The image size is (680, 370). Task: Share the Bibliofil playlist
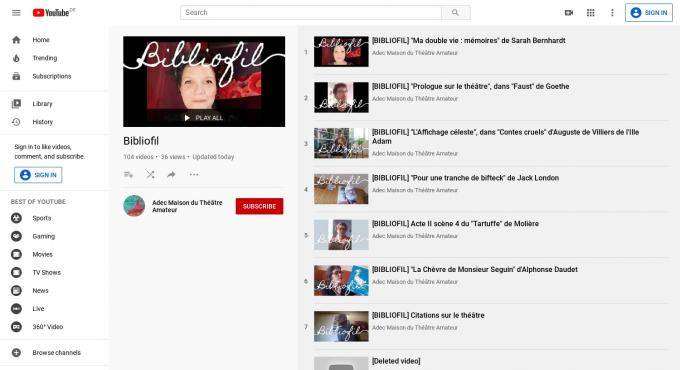pyautogui.click(x=171, y=174)
